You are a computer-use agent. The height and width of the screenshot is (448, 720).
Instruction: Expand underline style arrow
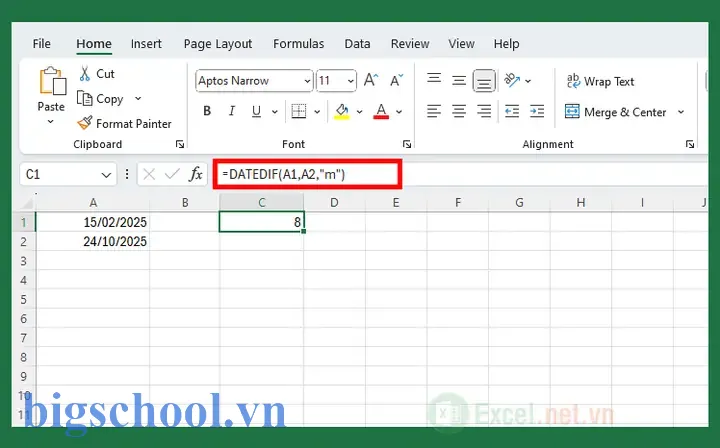(x=275, y=112)
